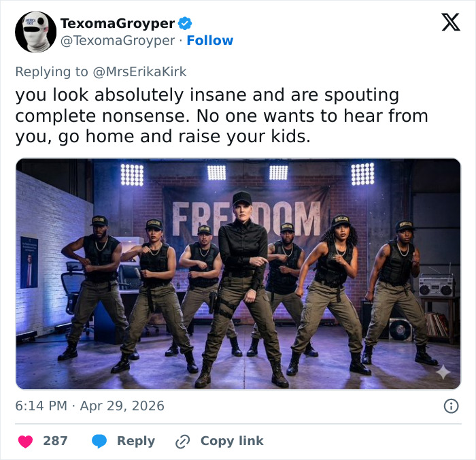Click the sparkle icon on the image

[443, 372]
